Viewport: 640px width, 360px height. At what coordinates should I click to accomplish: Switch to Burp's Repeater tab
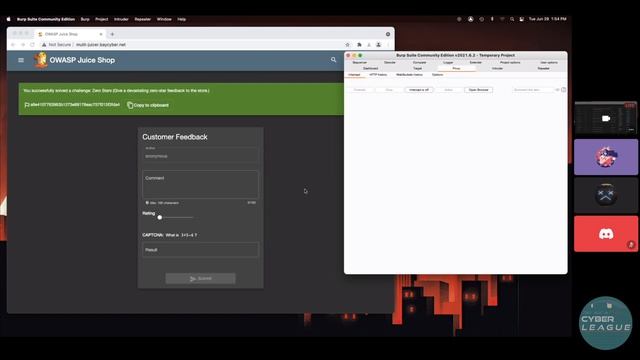[x=543, y=69]
